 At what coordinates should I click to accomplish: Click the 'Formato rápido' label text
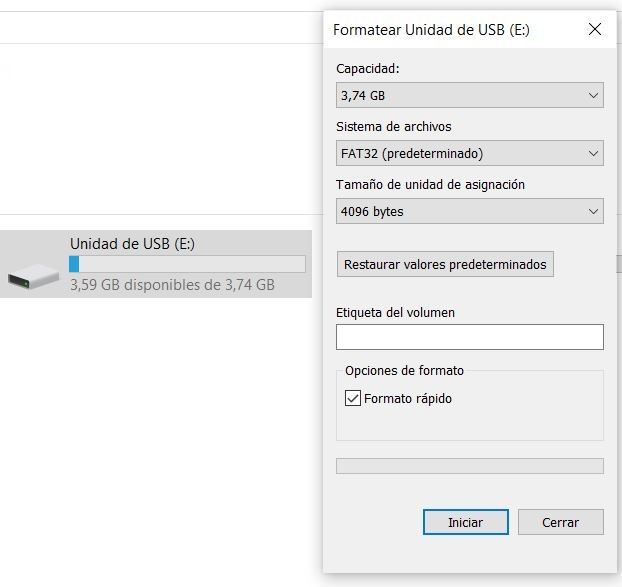408,398
